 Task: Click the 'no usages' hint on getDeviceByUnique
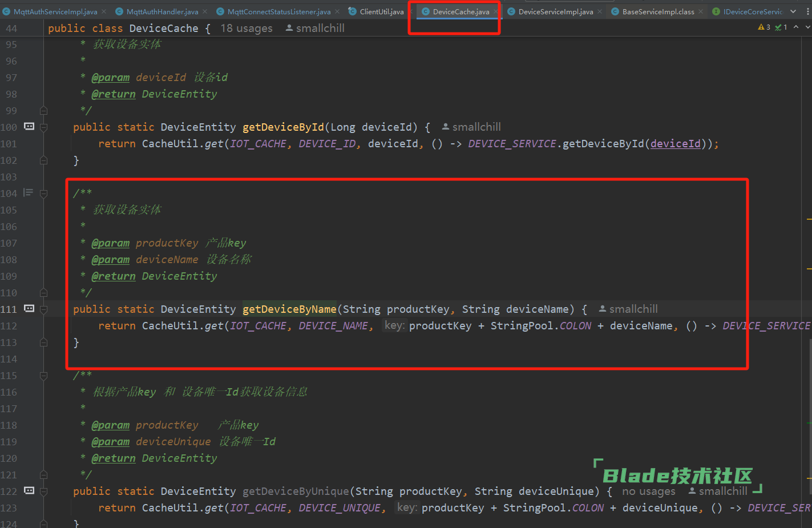[648, 491]
